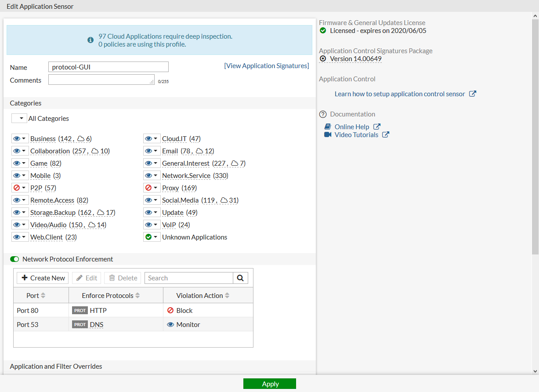Image resolution: width=539 pixels, height=392 pixels.
Task: Open action dropdown for Collaboration category
Action: click(x=20, y=151)
